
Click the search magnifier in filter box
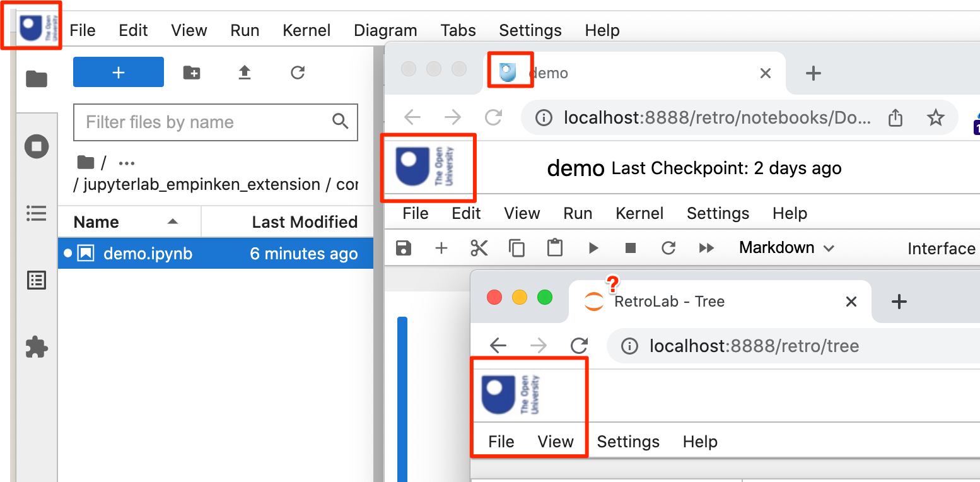coord(341,121)
